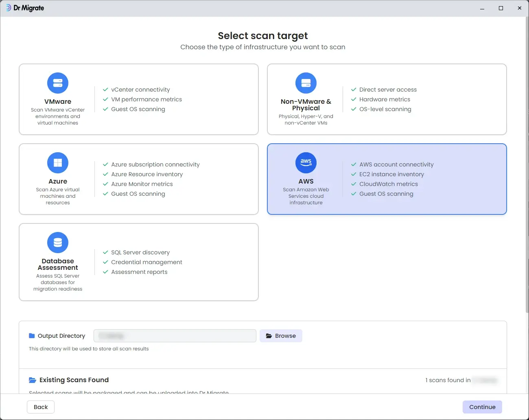Screen dimensions: 529x420
Task: Minimize the Dr Migrate window
Action: (482, 8)
